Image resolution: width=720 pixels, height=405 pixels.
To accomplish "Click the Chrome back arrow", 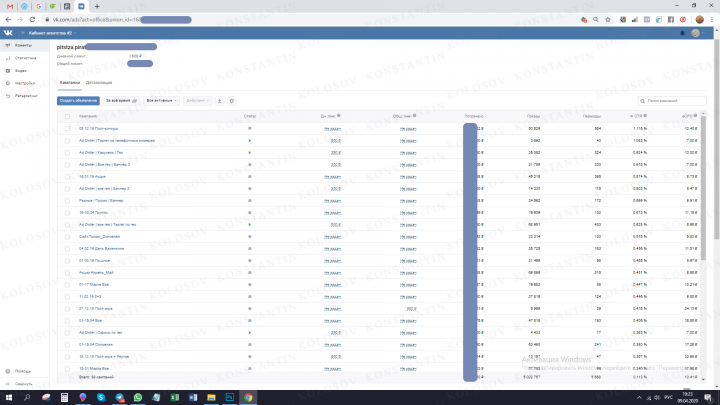I will (8, 20).
